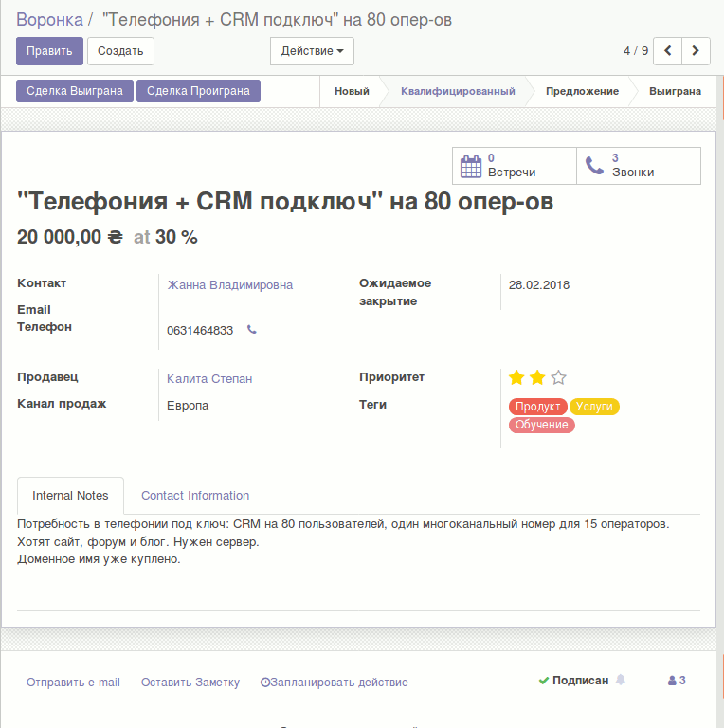Open contact Жанна Владимировна link

point(230,285)
